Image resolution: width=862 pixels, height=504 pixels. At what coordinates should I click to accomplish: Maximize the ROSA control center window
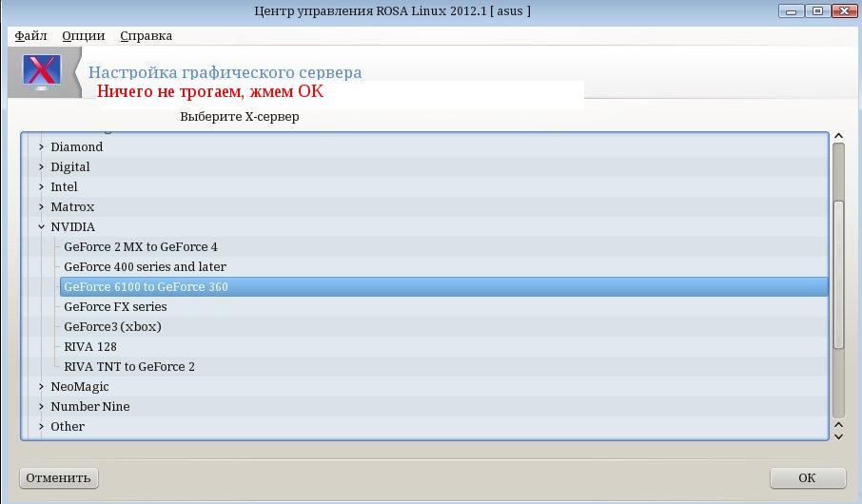(x=817, y=11)
